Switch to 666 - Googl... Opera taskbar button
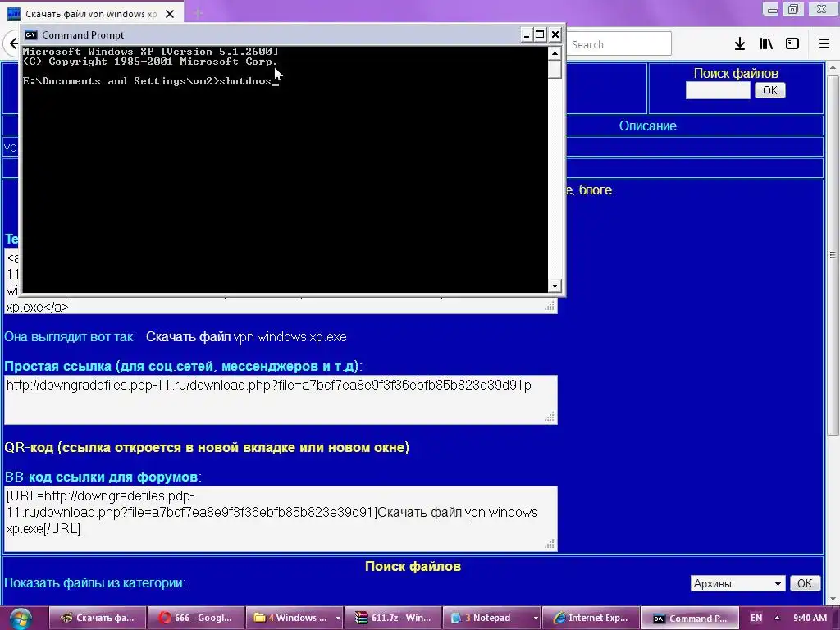The height and width of the screenshot is (630, 840). tap(195, 618)
